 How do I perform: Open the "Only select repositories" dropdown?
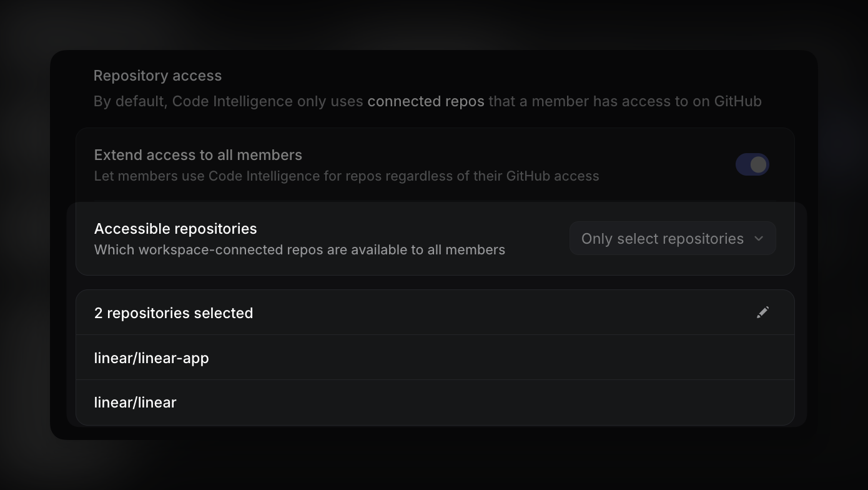tap(672, 238)
